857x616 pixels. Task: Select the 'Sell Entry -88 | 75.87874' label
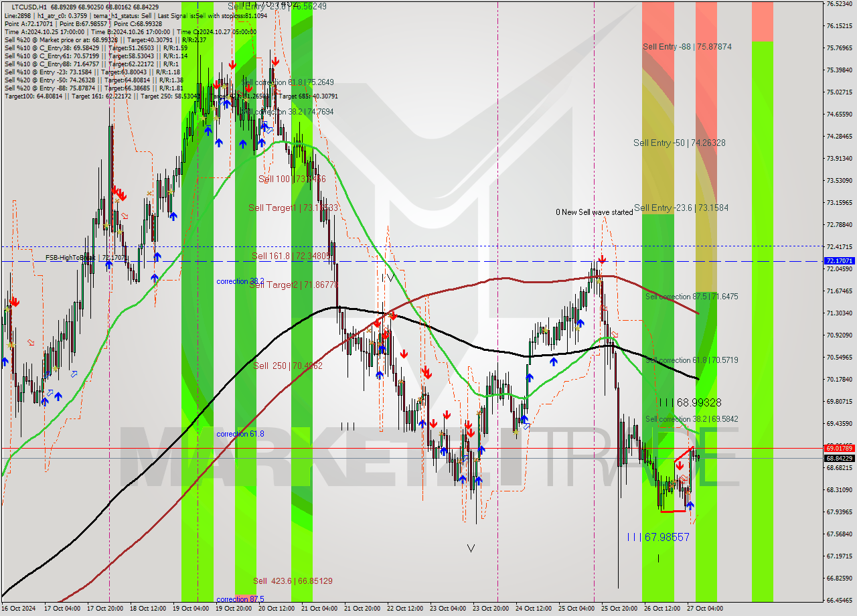pos(687,47)
